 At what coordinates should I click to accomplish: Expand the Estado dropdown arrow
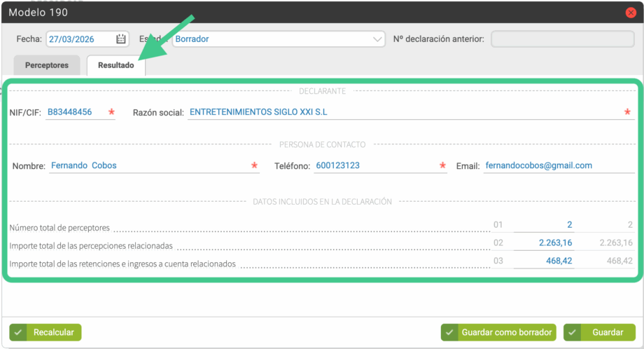[378, 39]
